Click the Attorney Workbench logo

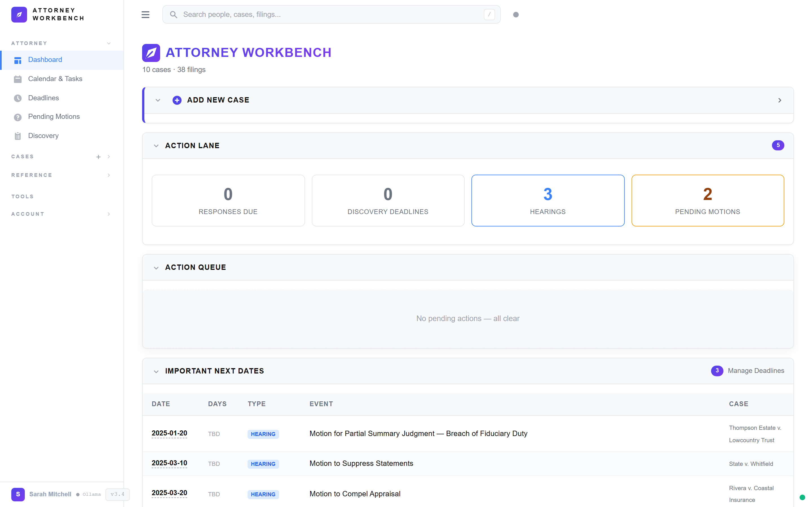point(19,14)
